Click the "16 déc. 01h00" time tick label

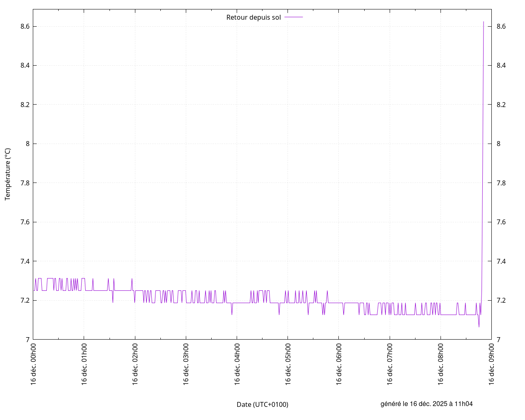pos(84,364)
